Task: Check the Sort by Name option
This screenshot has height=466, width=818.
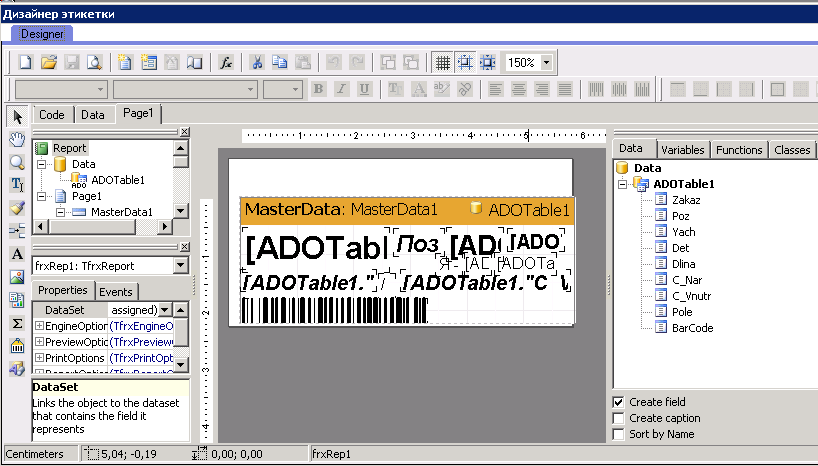Action: pyautogui.click(x=619, y=434)
